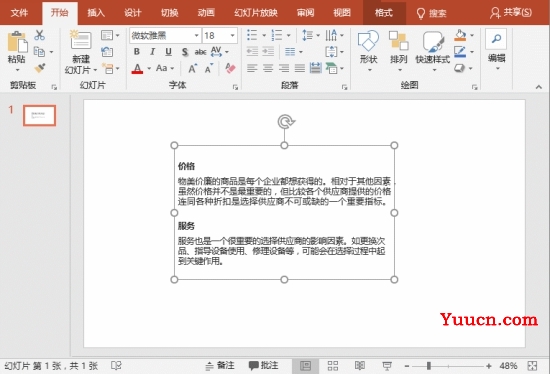
Task: Increase list indent level
Action: (x=268, y=52)
